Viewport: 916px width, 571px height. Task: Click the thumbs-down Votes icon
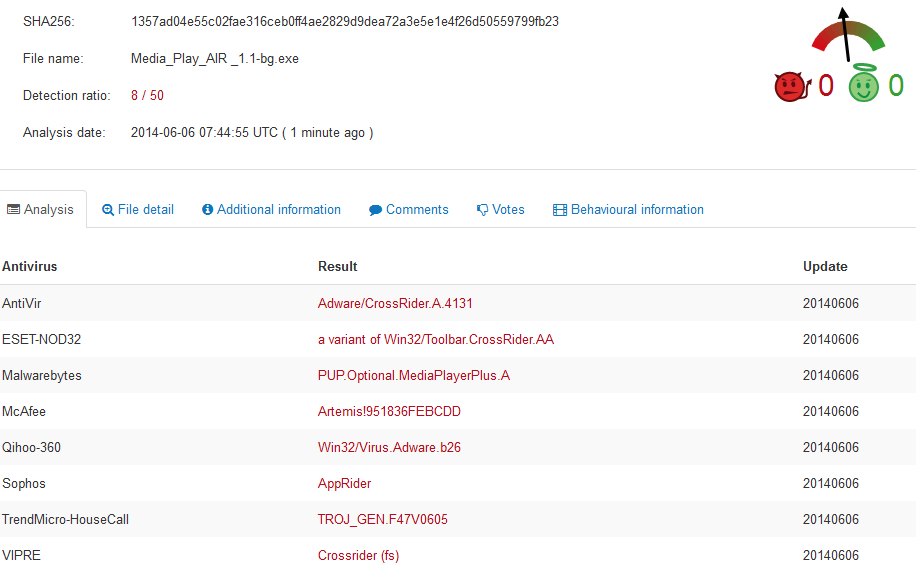pyautogui.click(x=482, y=210)
